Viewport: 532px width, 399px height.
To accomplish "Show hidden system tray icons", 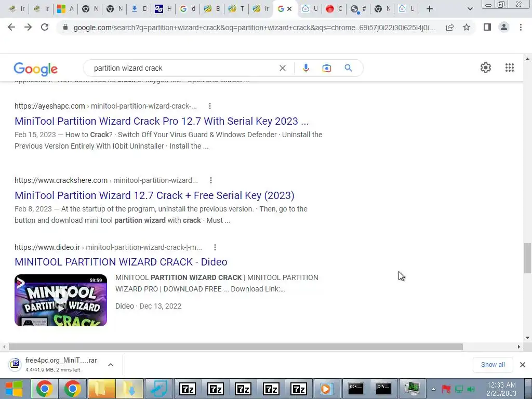I will (433, 389).
